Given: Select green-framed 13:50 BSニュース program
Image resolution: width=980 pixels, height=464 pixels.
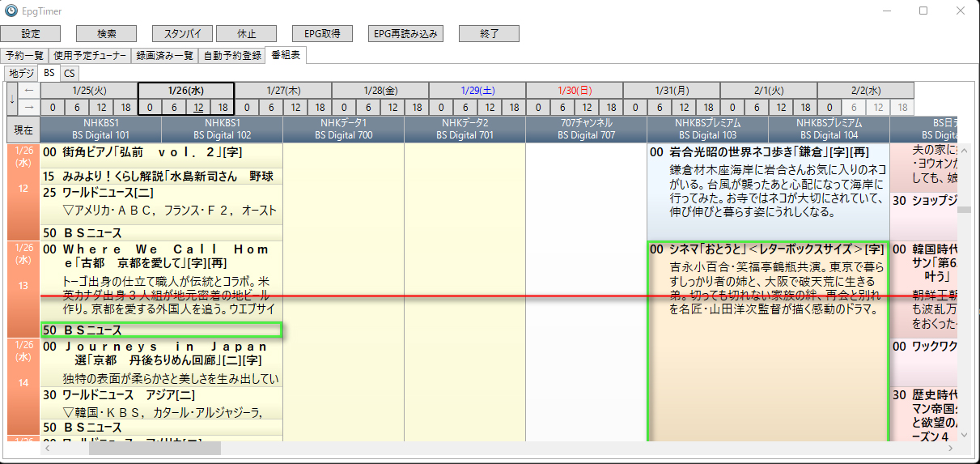Looking at the screenshot, I should (161, 330).
